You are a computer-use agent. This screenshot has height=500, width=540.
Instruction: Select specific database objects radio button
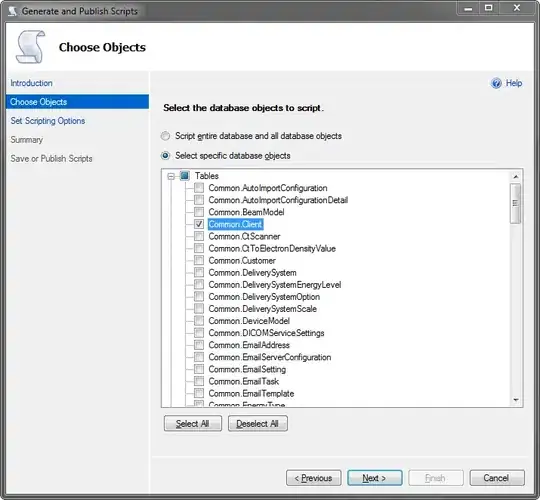pos(166,156)
